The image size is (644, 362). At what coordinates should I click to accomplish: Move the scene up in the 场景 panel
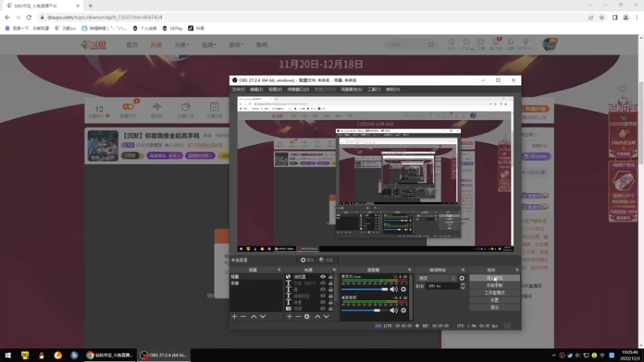point(254,316)
